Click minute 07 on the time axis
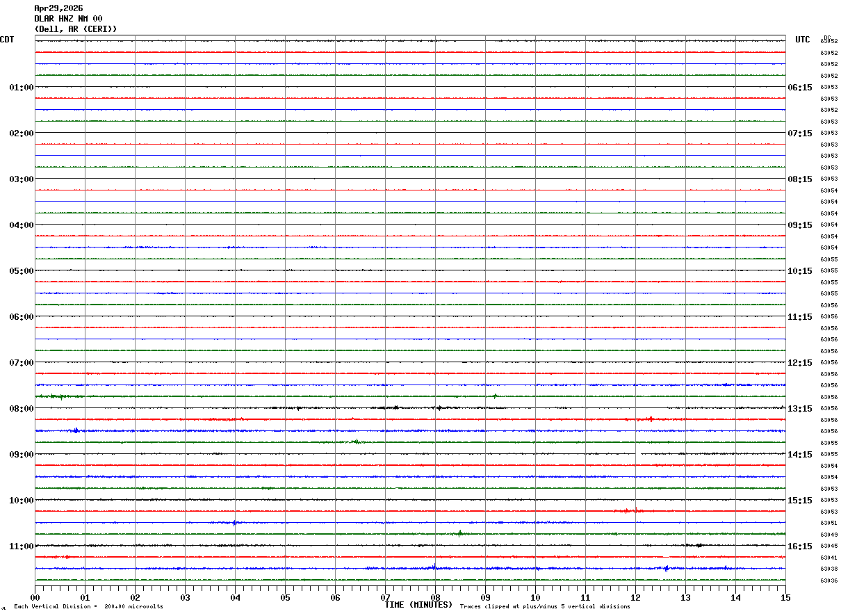This screenshot has width=841, height=616. coord(385,597)
